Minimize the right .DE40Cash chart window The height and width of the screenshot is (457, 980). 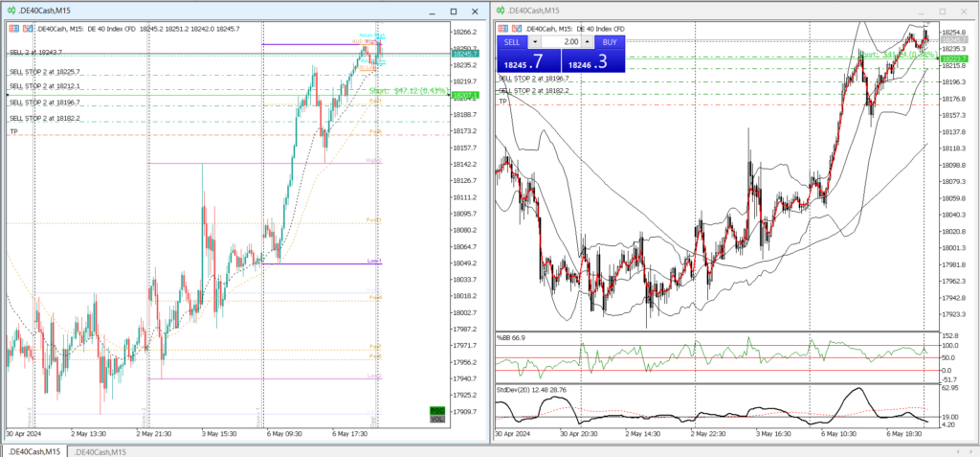922,11
